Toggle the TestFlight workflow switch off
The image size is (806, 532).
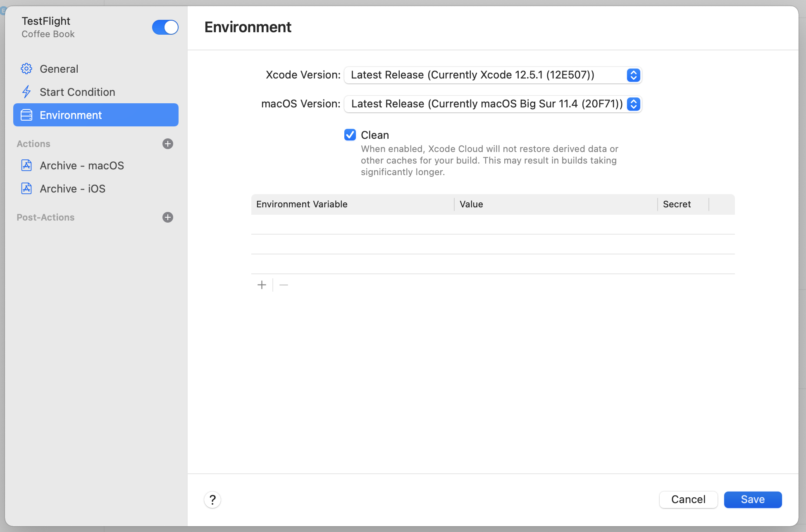click(x=165, y=27)
